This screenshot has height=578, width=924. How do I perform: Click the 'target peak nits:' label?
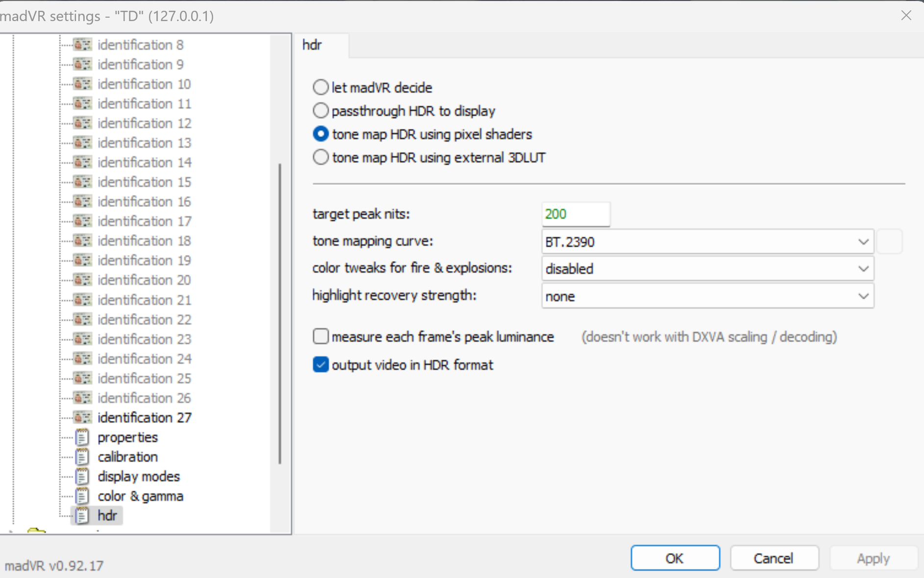pos(361,214)
